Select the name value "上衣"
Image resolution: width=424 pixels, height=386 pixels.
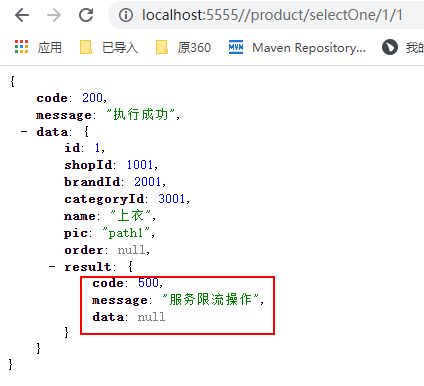(x=131, y=215)
